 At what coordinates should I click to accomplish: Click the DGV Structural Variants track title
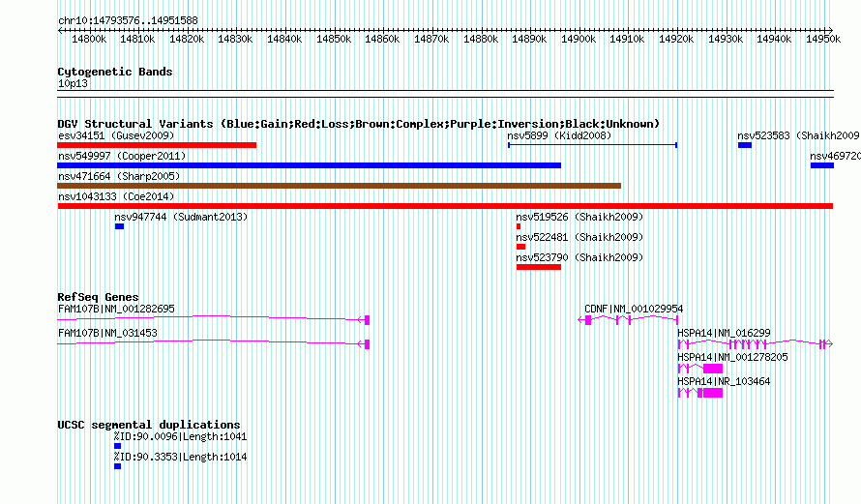(x=359, y=124)
